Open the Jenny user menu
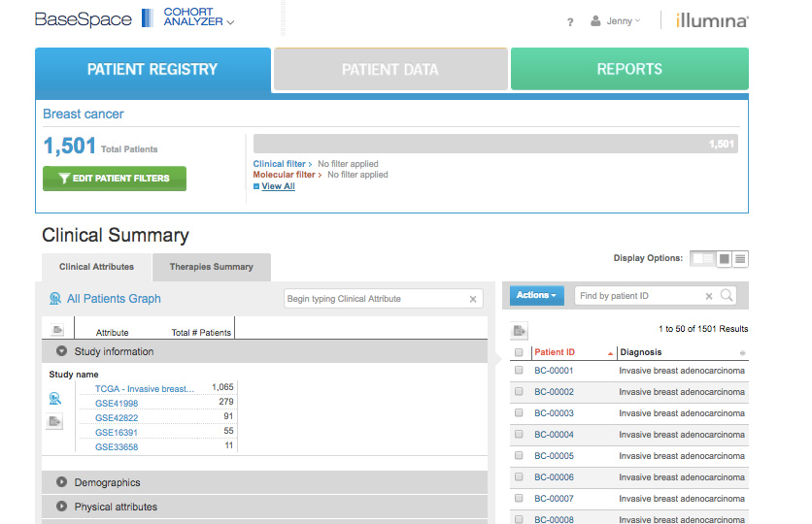Image resolution: width=812 pixels, height=524 pixels. [x=618, y=21]
